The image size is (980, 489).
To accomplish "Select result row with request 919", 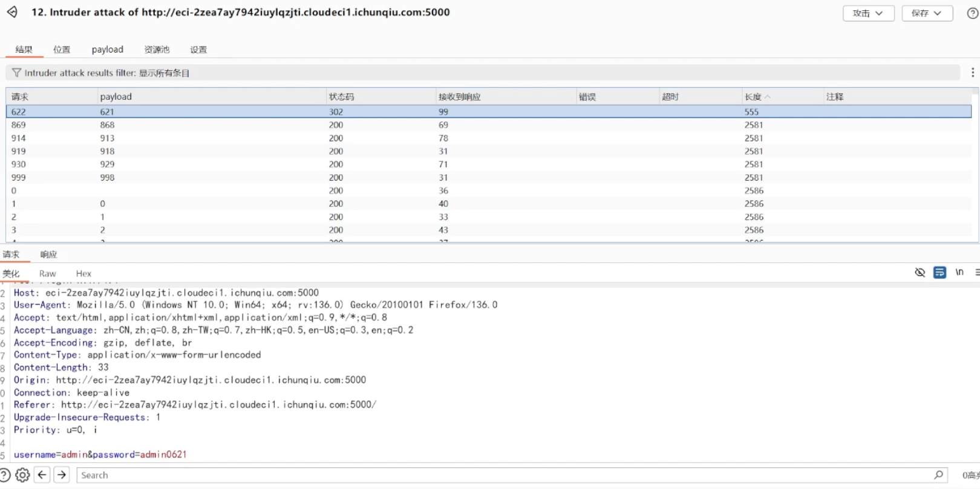I will click(489, 151).
